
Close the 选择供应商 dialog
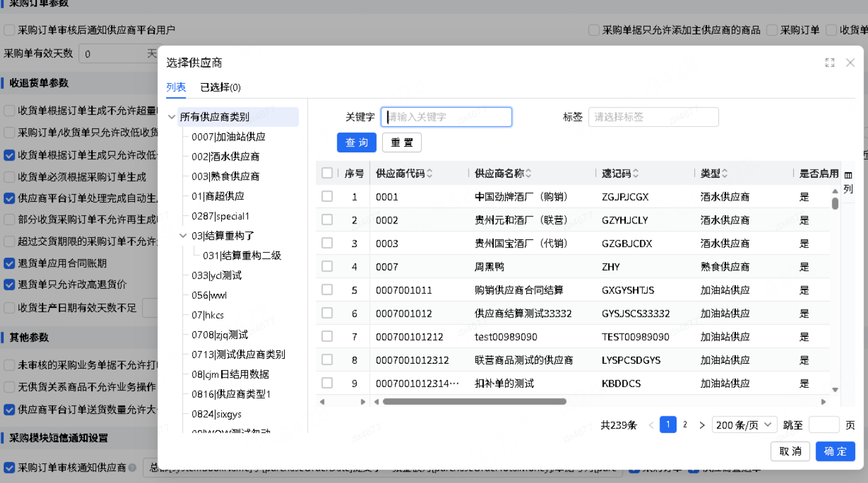pyautogui.click(x=850, y=63)
